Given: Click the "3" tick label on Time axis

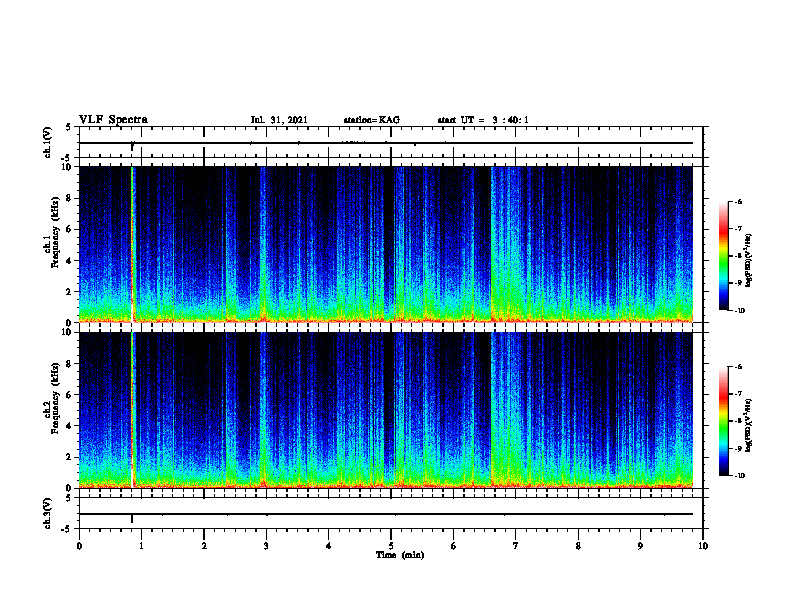Looking at the screenshot, I should [x=266, y=546].
